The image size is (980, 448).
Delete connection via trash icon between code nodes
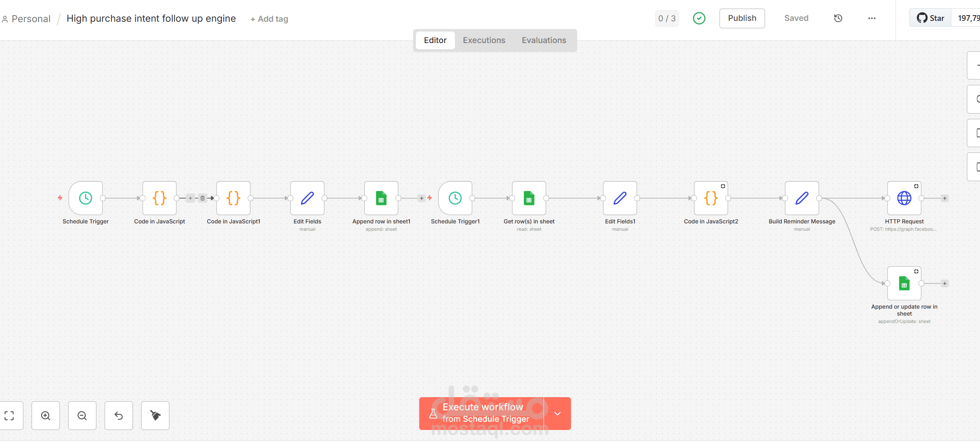[x=202, y=198]
